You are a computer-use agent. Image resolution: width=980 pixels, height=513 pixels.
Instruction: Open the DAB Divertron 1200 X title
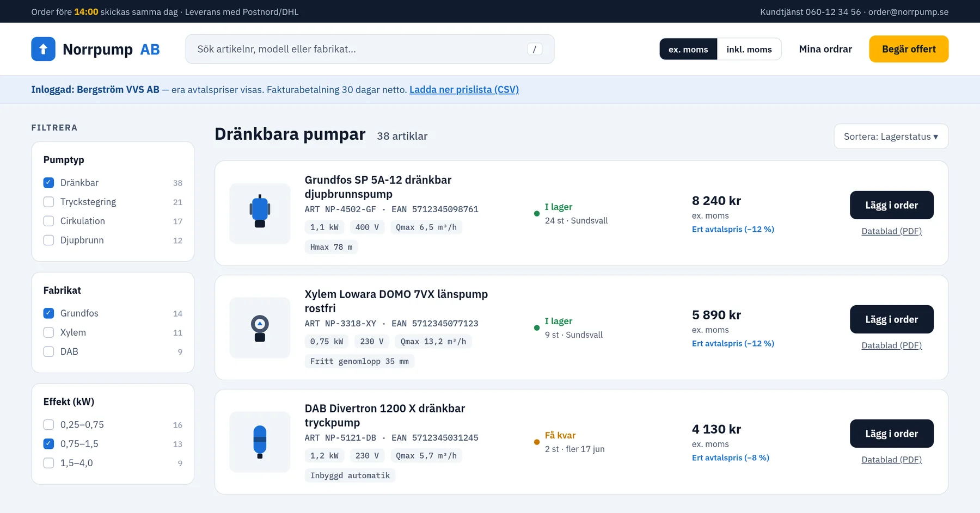click(x=384, y=416)
